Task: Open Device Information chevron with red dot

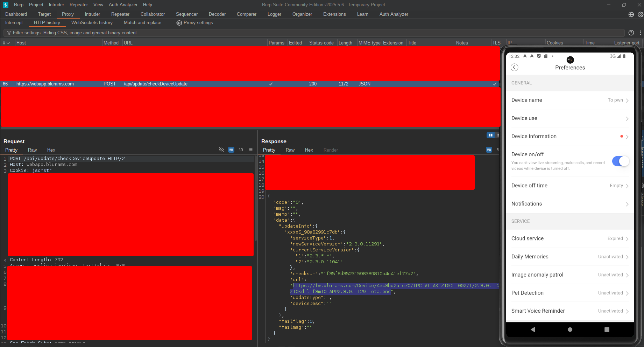Action: pos(627,137)
